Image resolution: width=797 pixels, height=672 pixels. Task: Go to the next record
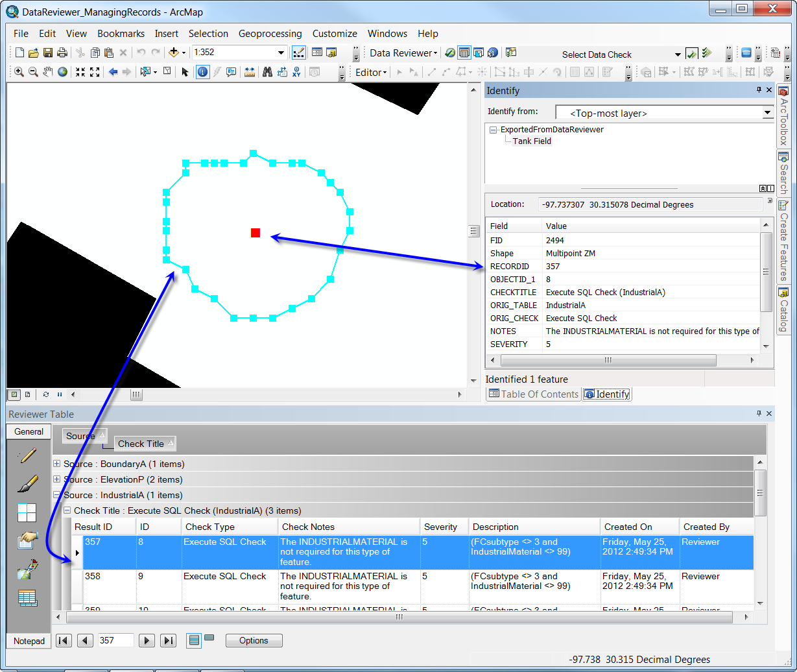pos(147,640)
